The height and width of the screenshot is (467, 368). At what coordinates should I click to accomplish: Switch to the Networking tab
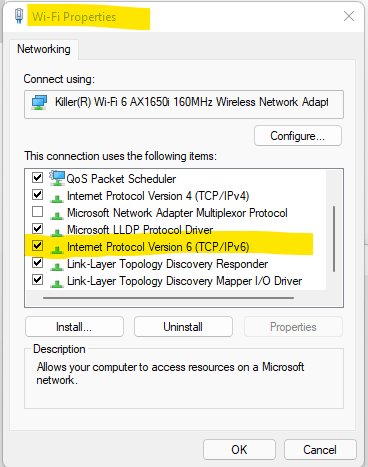44,49
